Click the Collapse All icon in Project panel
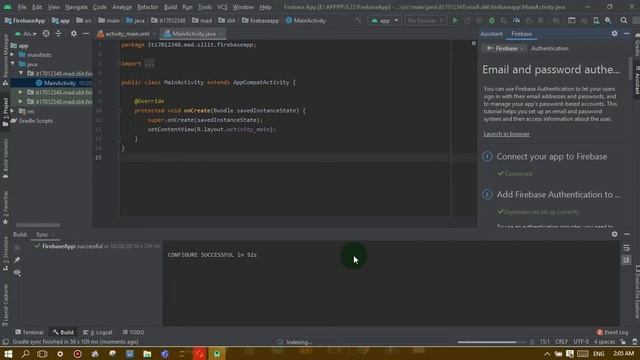Viewport: 640px width, 360px height. pos(58,33)
